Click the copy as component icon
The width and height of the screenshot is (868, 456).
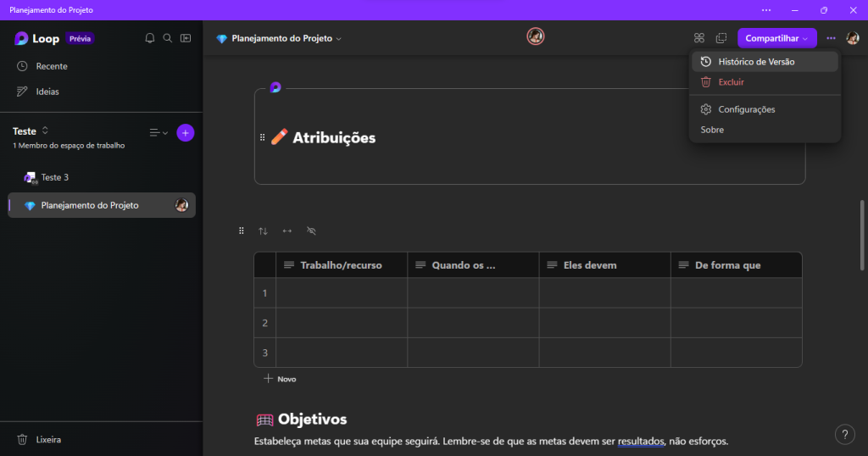point(721,38)
